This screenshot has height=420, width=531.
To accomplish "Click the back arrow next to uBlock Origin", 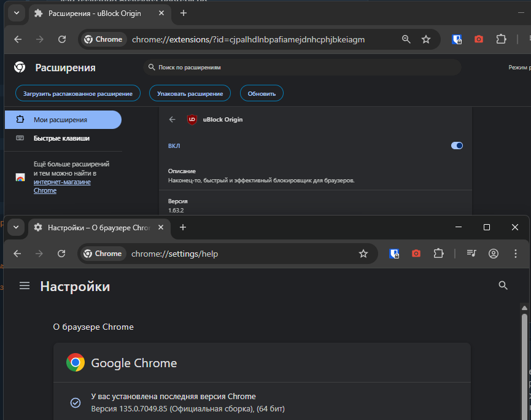I will (x=172, y=120).
